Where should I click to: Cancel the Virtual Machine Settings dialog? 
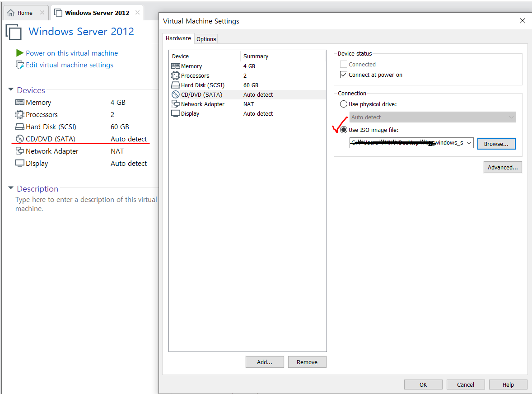(466, 385)
